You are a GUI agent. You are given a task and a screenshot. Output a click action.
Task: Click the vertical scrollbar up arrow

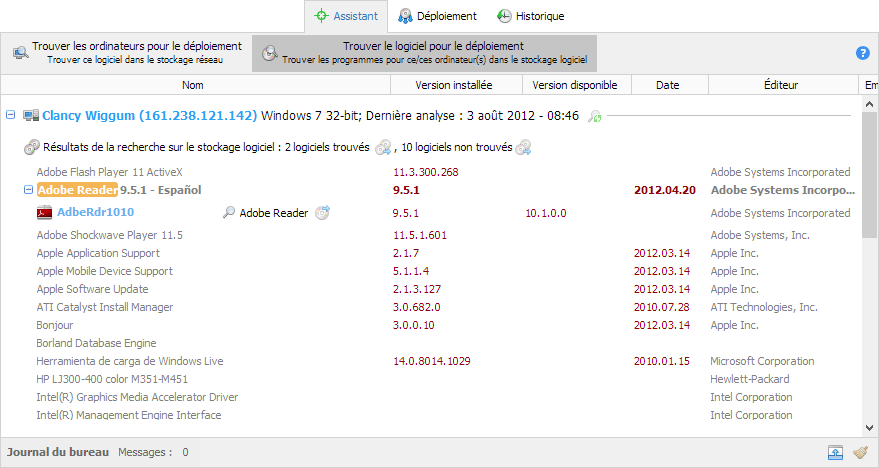[x=870, y=102]
